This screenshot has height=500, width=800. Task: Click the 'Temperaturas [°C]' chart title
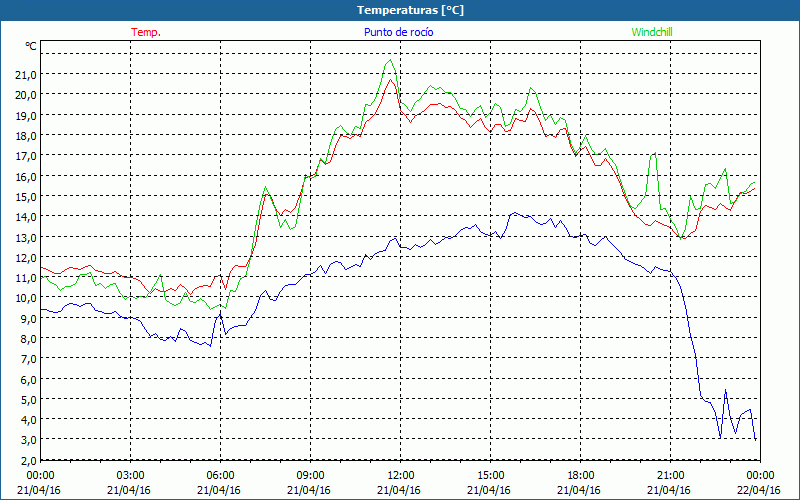coord(410,10)
